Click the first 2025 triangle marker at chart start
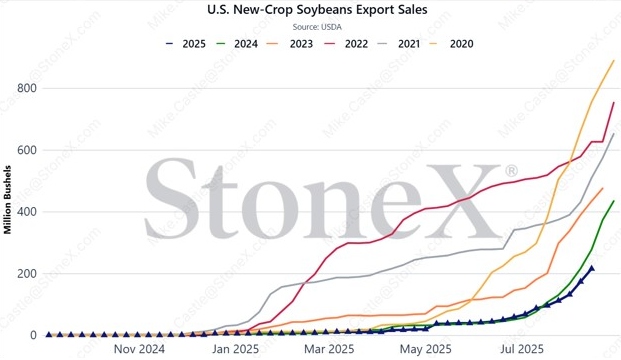621x360 pixels. click(x=49, y=335)
